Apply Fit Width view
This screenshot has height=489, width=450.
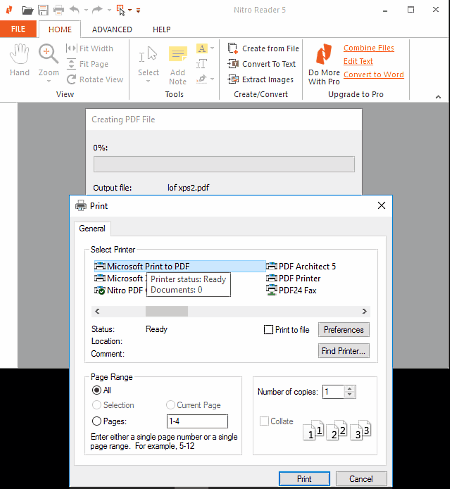point(89,48)
